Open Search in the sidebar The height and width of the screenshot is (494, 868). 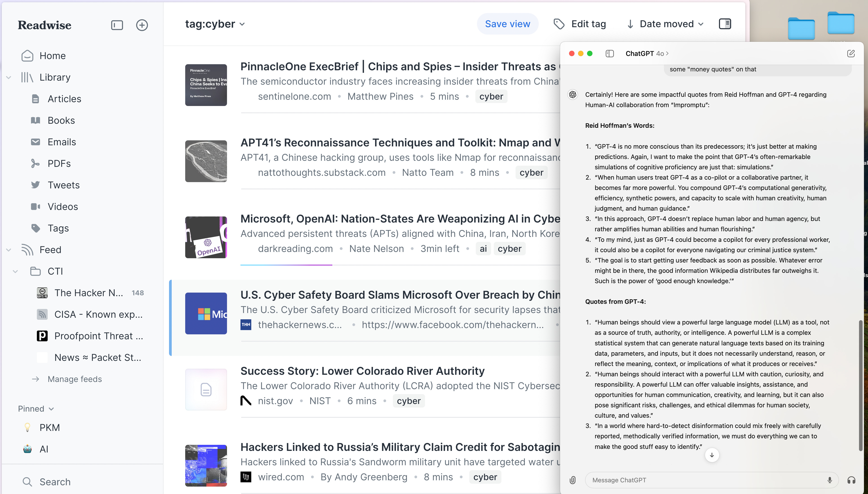coord(55,482)
